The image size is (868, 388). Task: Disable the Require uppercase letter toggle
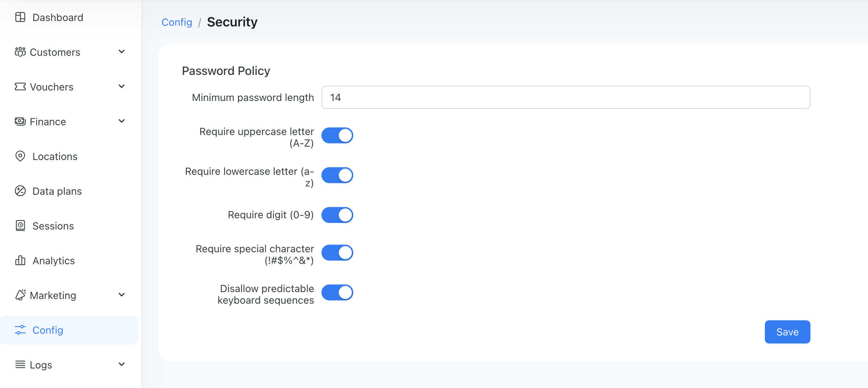pos(337,136)
